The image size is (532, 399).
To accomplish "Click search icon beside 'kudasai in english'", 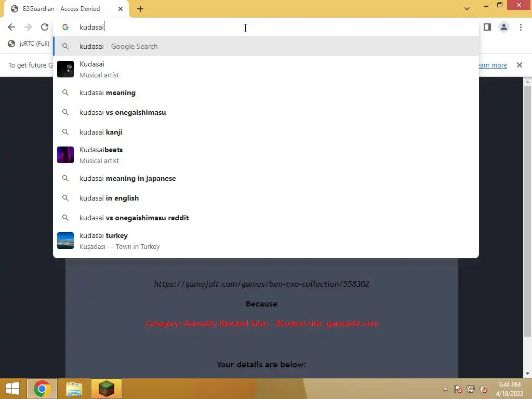I will click(65, 198).
